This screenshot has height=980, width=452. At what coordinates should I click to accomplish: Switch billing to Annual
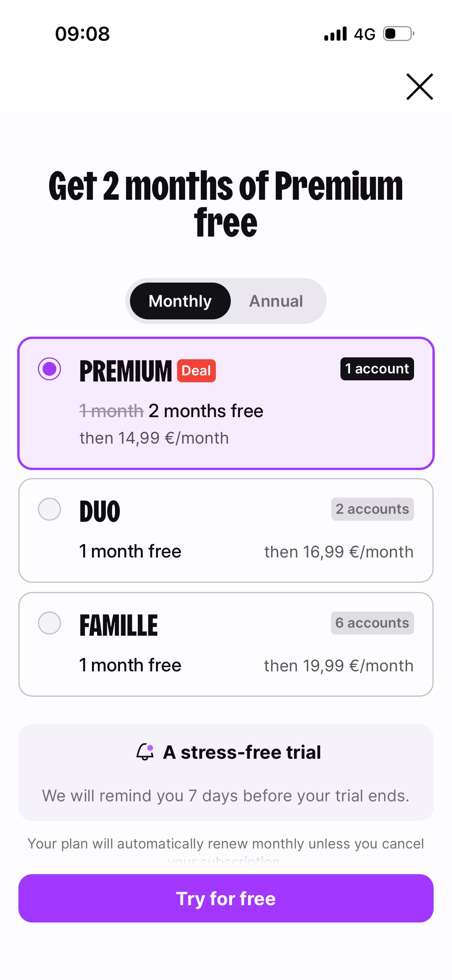click(x=276, y=301)
